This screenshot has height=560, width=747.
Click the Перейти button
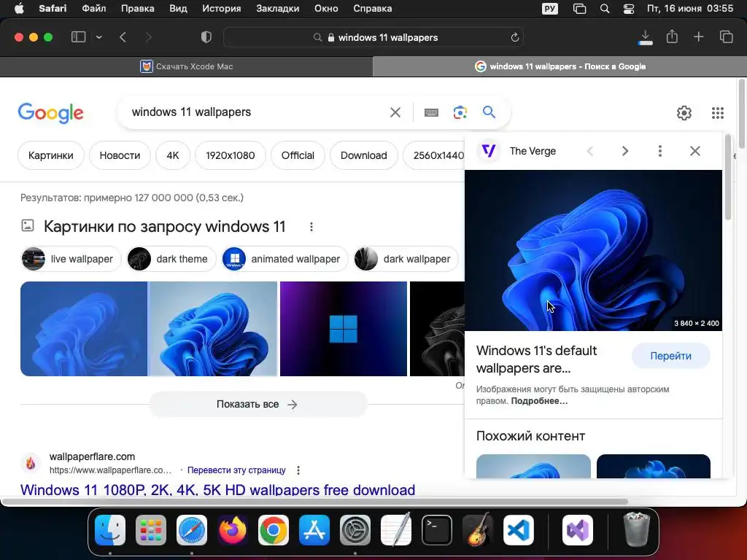(x=671, y=356)
